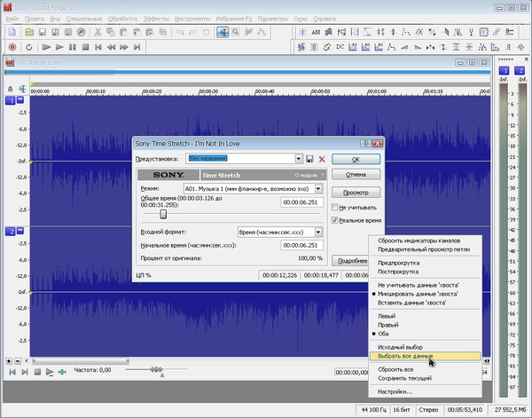Click the OK button
The image size is (532, 418).
pyautogui.click(x=356, y=159)
